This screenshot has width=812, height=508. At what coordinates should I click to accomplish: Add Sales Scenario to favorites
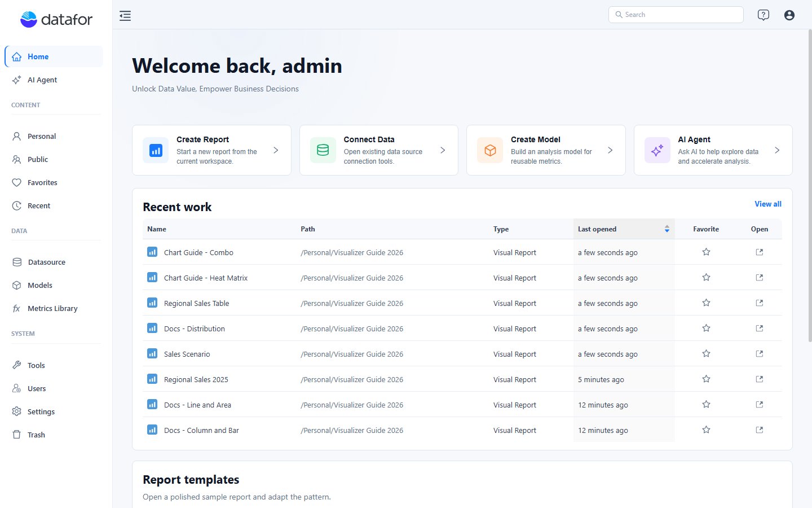(706, 353)
